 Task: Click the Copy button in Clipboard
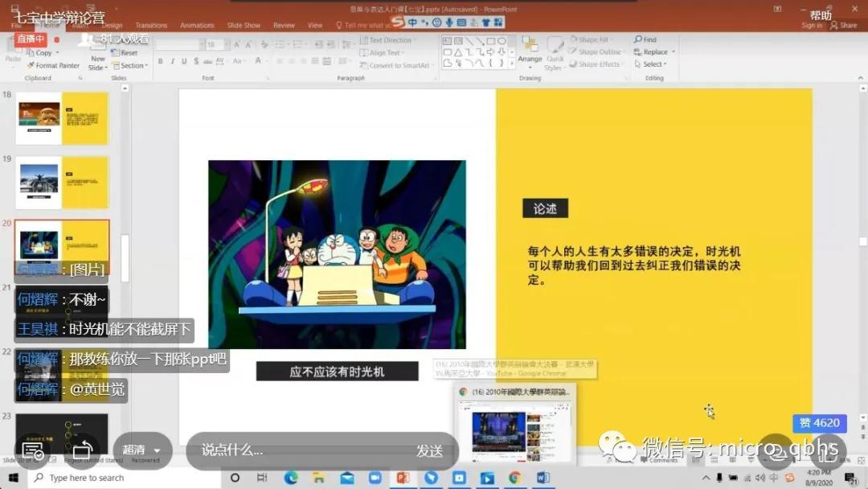coord(40,52)
